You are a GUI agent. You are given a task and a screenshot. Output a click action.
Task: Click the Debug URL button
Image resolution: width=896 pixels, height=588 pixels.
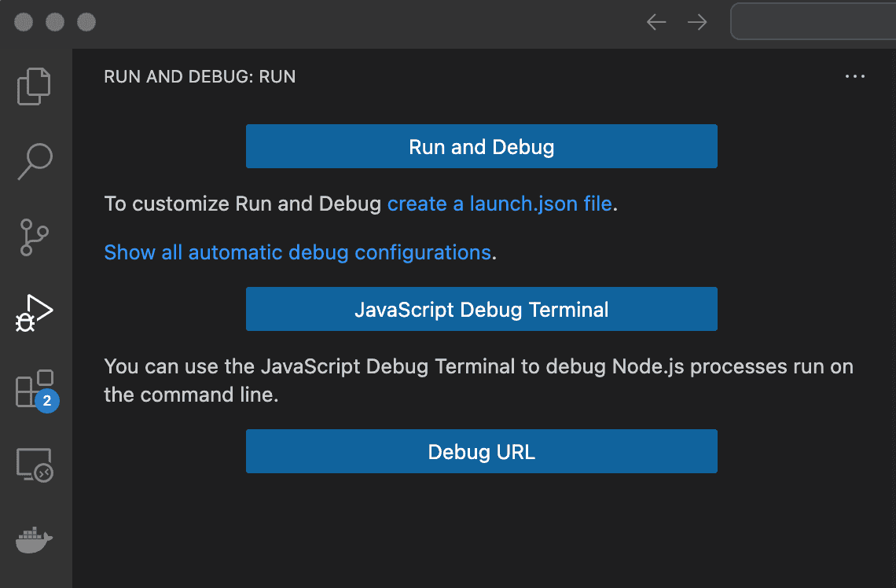482,451
